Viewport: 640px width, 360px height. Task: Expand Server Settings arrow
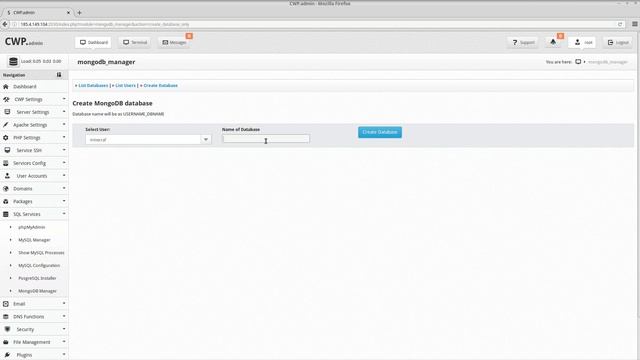(64, 111)
